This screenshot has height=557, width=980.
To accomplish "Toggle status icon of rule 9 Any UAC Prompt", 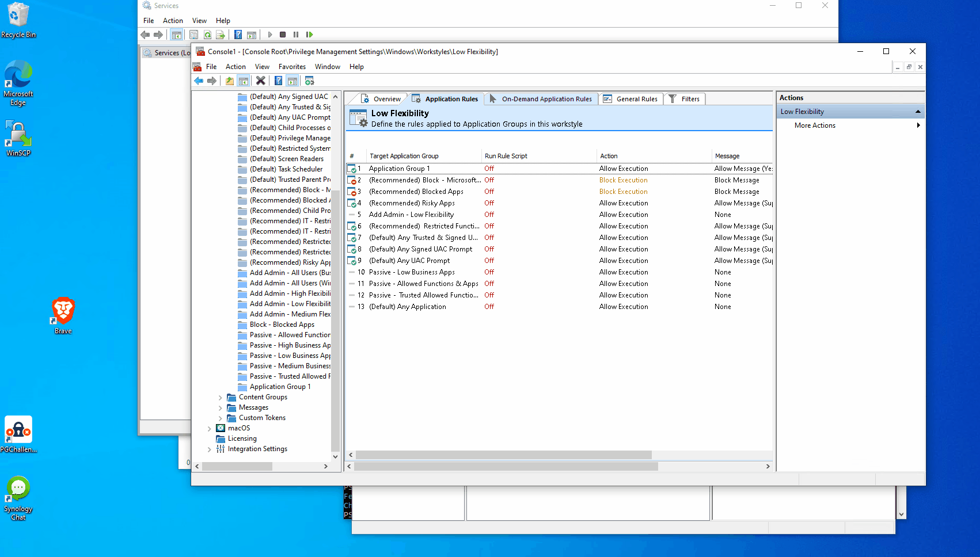I will point(351,261).
